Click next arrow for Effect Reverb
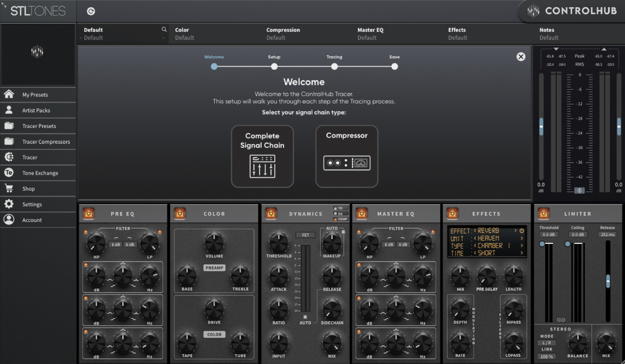This screenshot has height=364, width=625. click(x=515, y=231)
